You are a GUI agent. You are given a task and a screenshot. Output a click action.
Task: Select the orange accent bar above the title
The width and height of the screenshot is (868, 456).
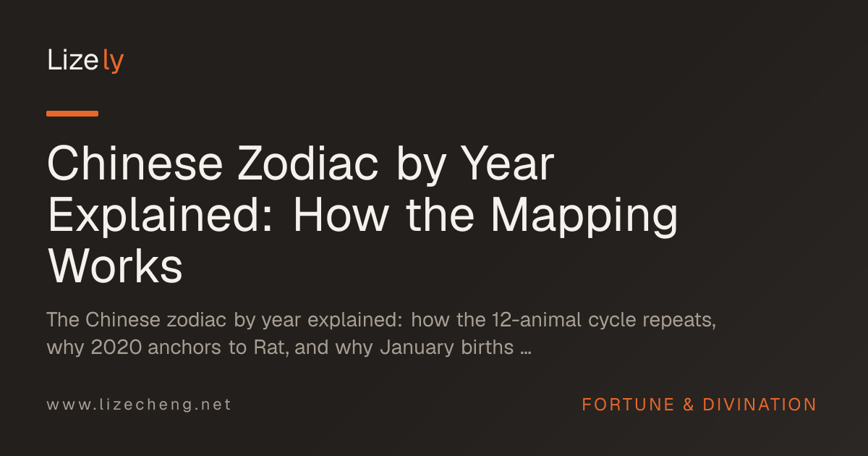(x=72, y=114)
